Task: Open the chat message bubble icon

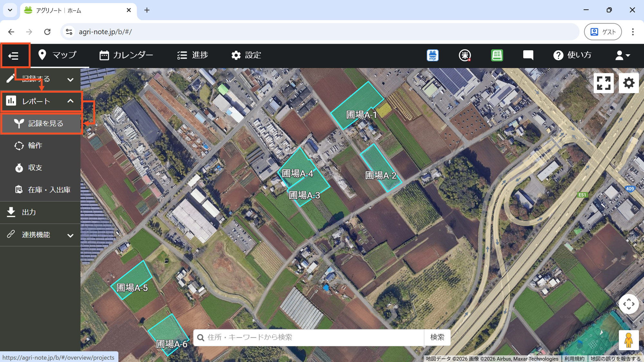Action: [528, 55]
